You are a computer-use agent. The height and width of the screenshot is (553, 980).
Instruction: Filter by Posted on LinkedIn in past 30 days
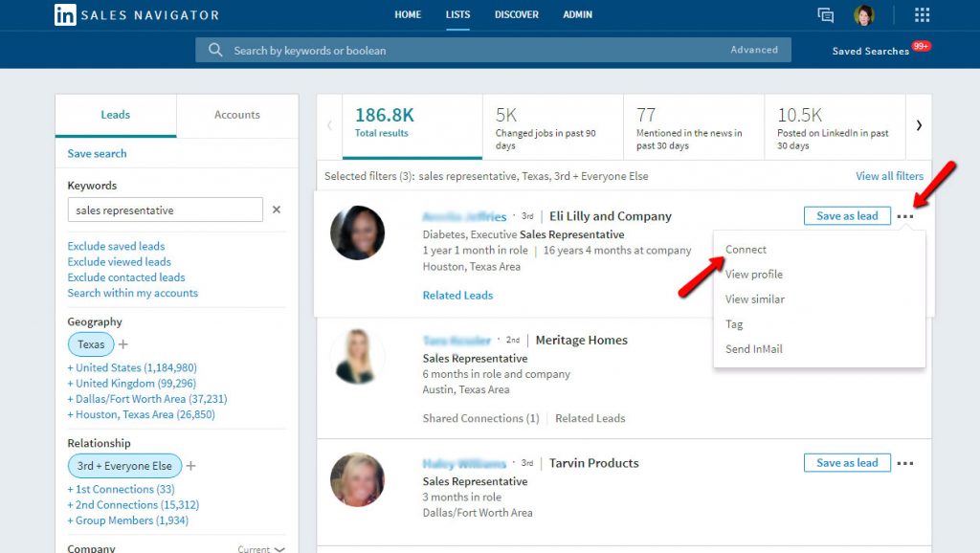pos(835,128)
